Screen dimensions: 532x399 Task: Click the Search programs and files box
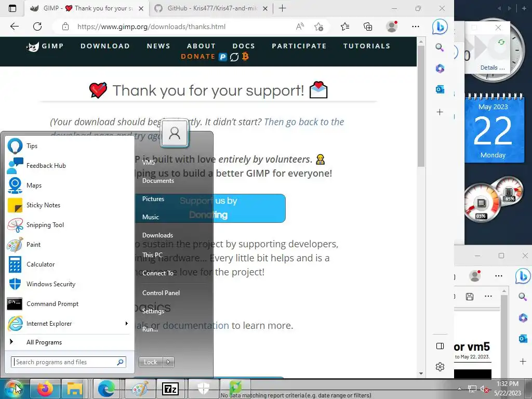coord(69,362)
